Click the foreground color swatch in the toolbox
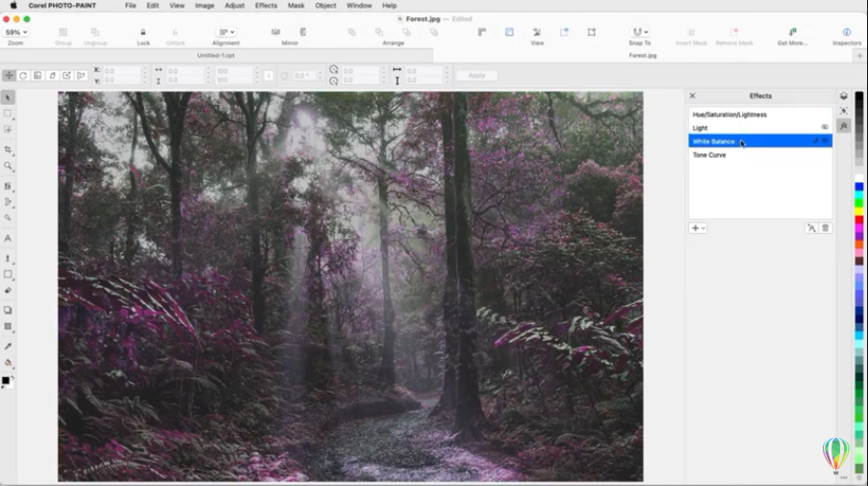 [6, 381]
